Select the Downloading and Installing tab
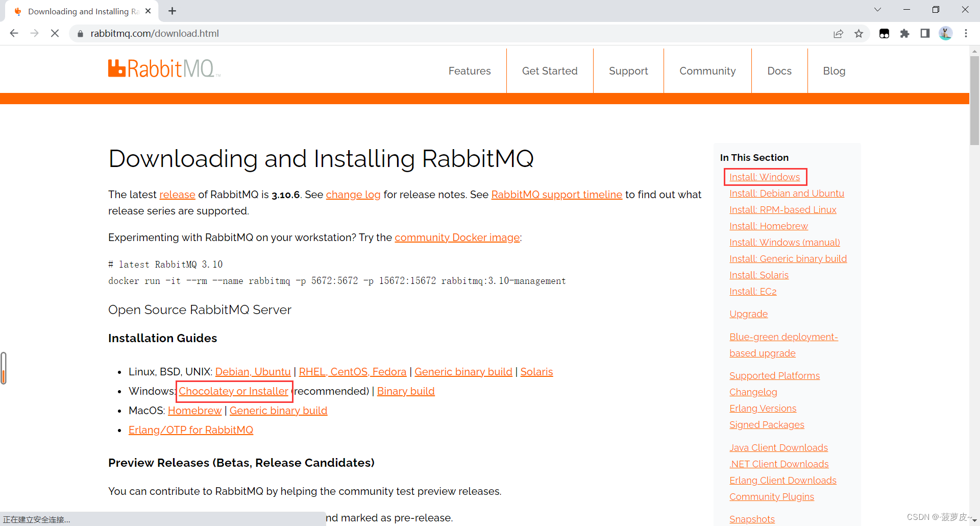Viewport: 980px width, 526px height. [82, 11]
